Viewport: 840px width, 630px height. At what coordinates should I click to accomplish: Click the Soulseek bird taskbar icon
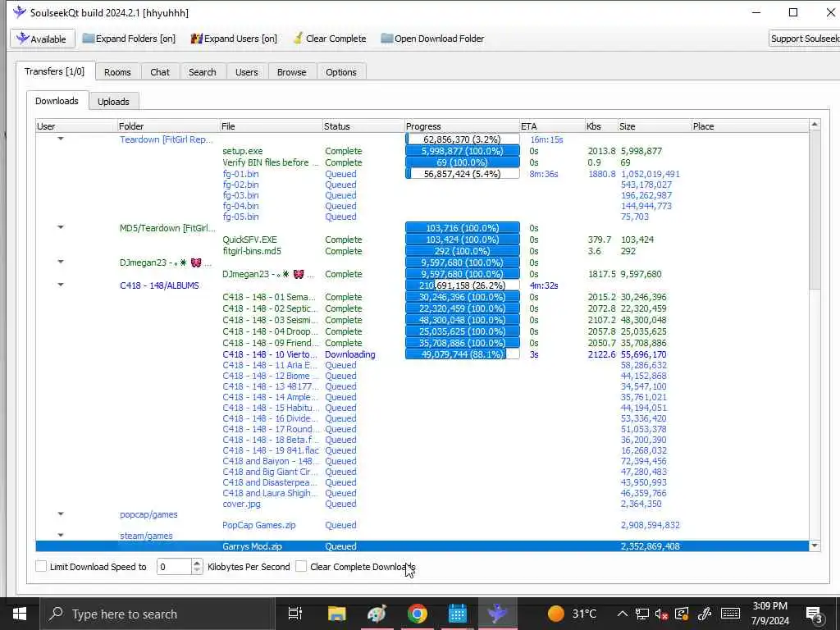[x=498, y=614]
